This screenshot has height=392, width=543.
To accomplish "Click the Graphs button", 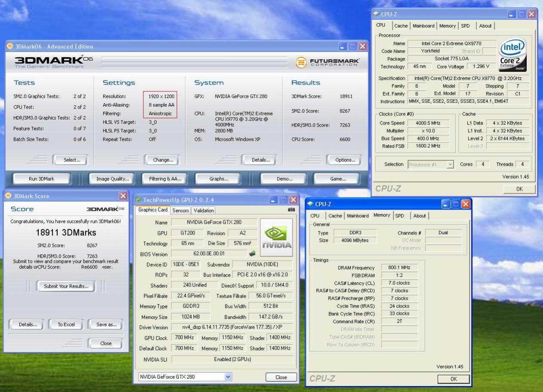I will point(219,179).
